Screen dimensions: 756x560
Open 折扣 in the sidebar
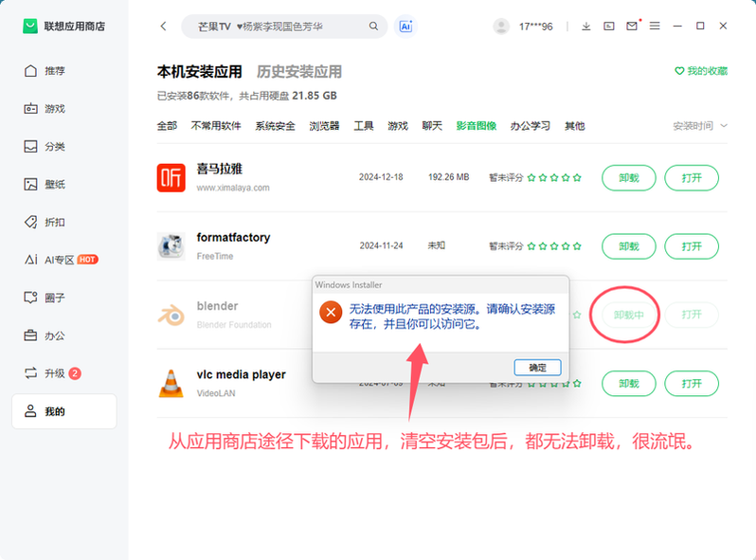tap(45, 222)
